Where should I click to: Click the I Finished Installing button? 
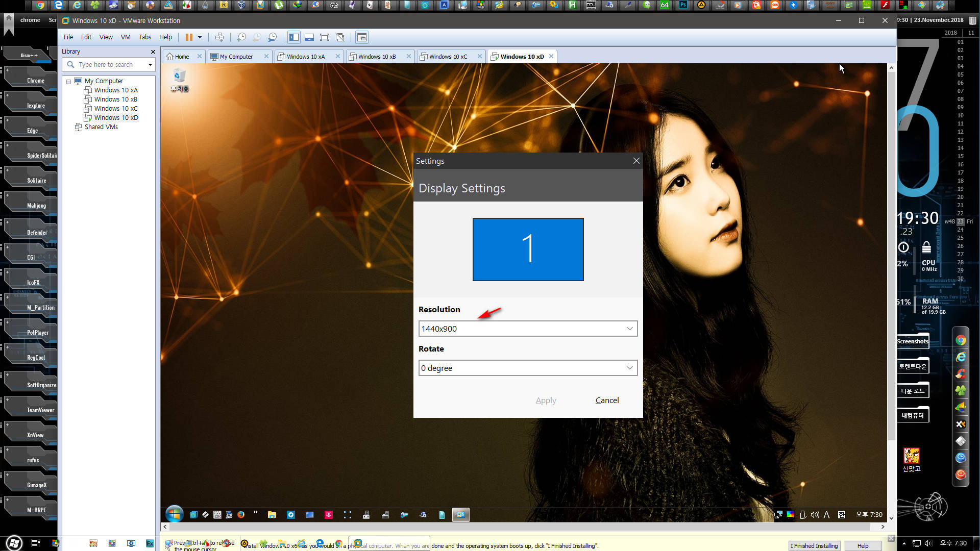tap(814, 546)
